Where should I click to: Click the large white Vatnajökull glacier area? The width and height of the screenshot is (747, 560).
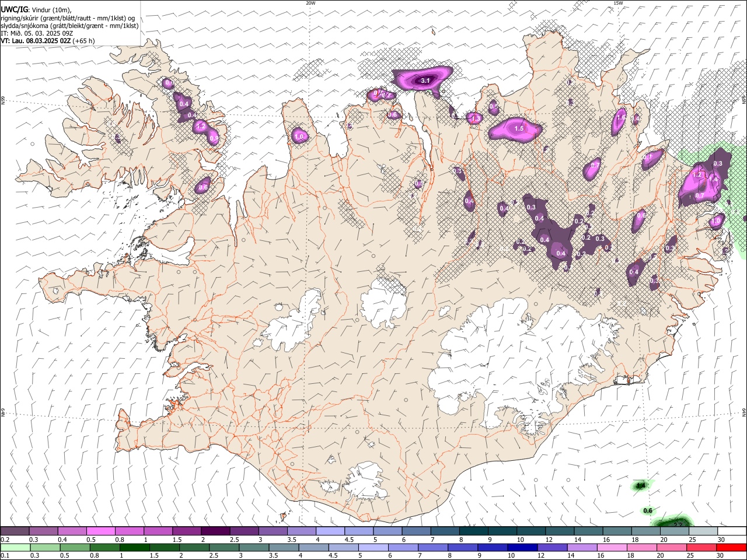525,362
